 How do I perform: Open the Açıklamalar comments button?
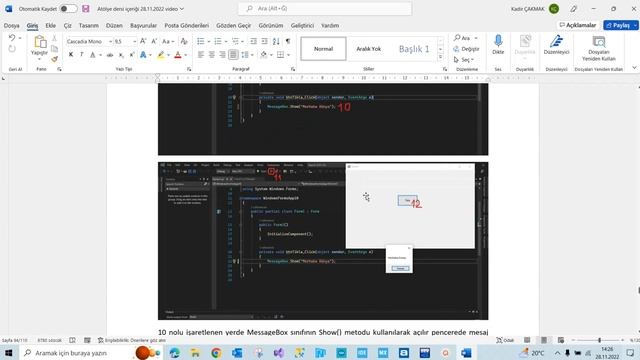(x=578, y=25)
